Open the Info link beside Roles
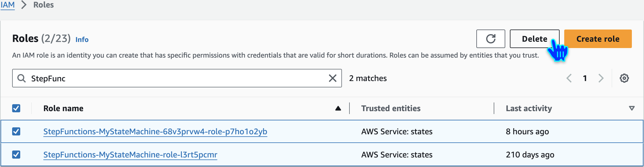The height and width of the screenshot is (167, 644). coord(82,39)
